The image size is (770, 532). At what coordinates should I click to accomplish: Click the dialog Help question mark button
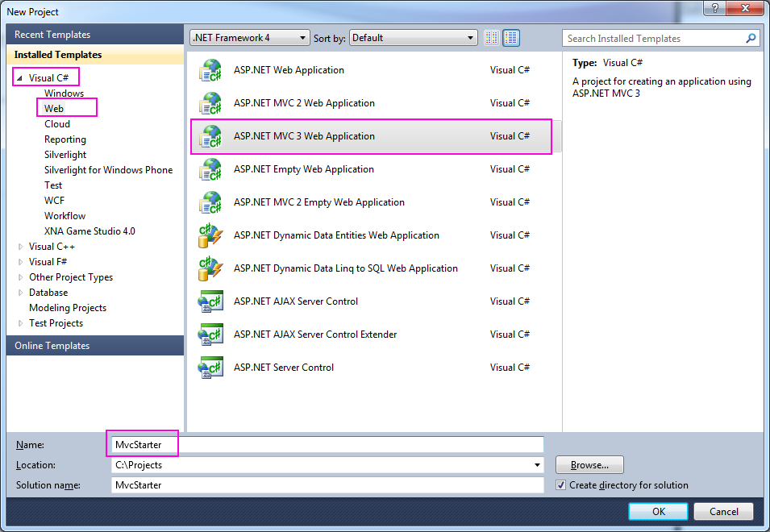(714, 8)
